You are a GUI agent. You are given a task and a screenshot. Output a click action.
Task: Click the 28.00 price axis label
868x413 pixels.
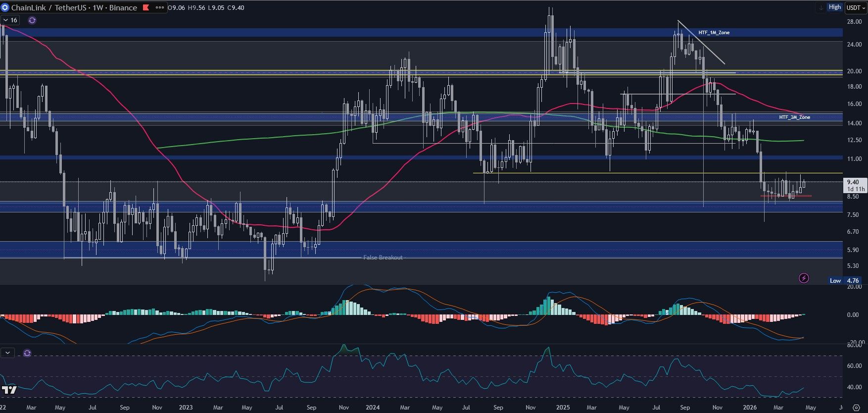854,22
